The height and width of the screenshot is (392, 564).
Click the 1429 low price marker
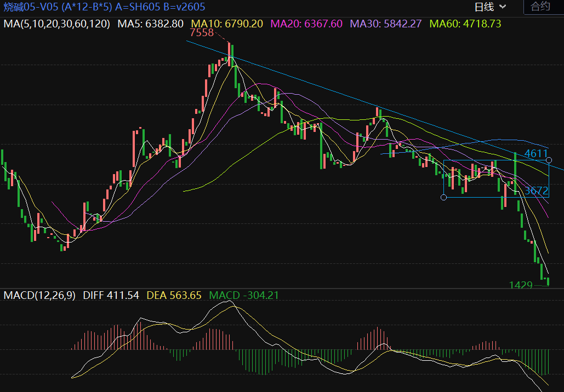tap(521, 285)
